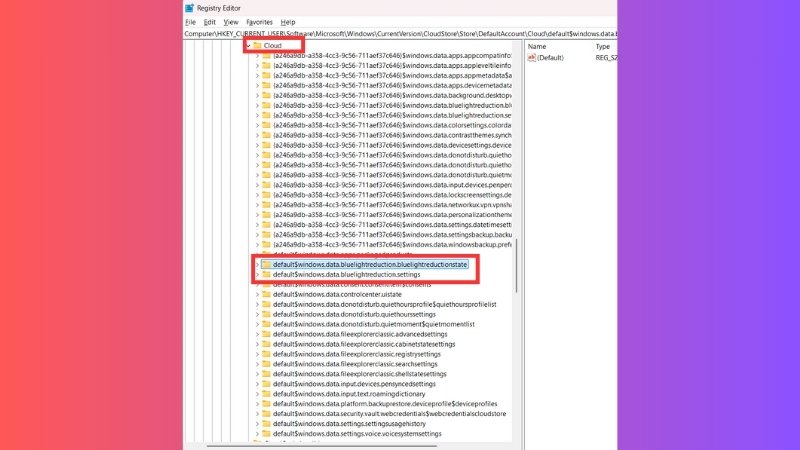Select default controlcenter.uistate key name
This screenshot has width=800, height=450.
337,294
